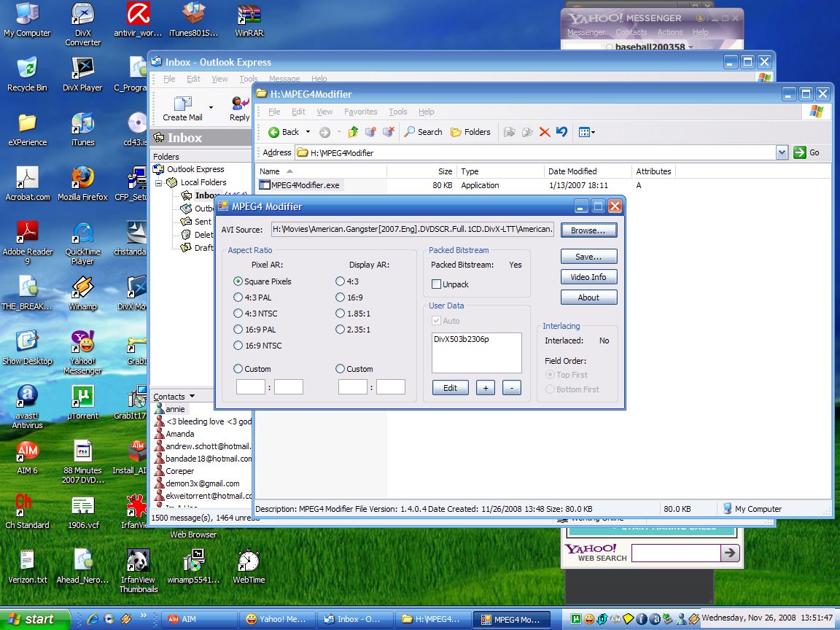Screen dimensions: 840x630
Task: Open the Help menu in explorer window
Action: tap(427, 112)
